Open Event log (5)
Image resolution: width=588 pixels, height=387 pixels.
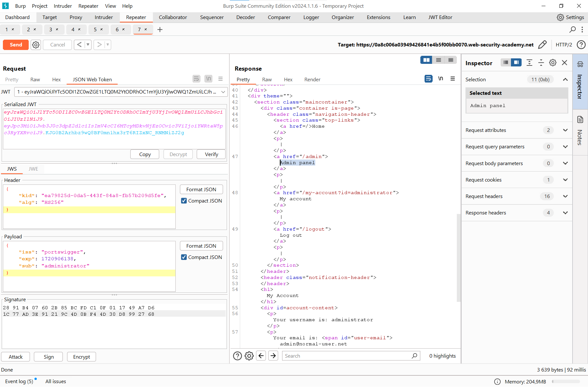click(19, 381)
